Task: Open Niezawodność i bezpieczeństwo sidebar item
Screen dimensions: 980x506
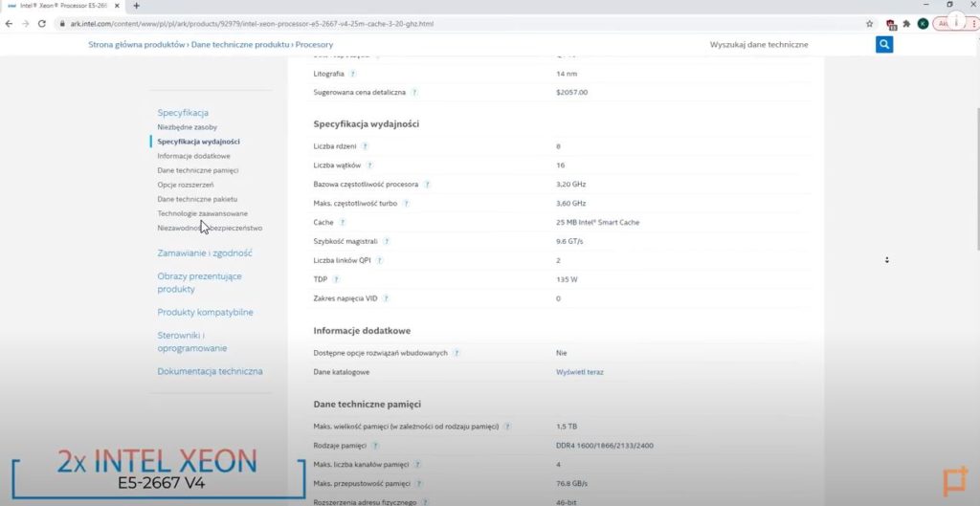Action: 210,228
